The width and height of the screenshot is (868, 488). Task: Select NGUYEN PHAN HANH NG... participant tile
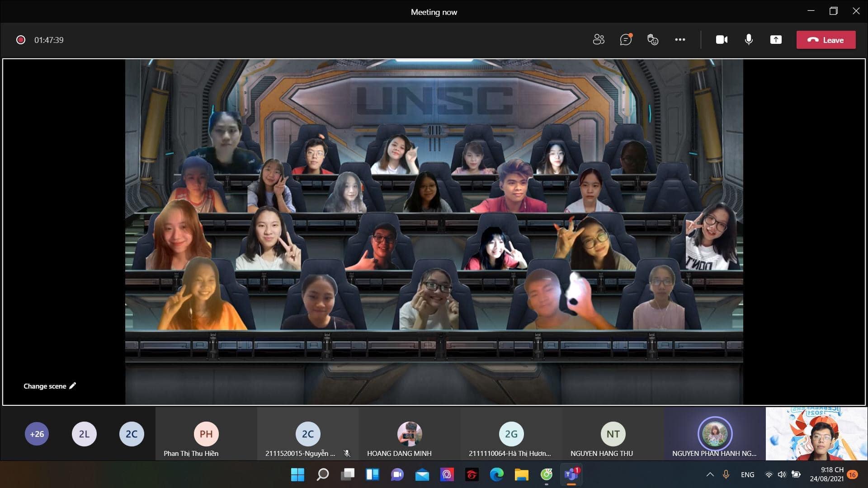pyautogui.click(x=715, y=434)
